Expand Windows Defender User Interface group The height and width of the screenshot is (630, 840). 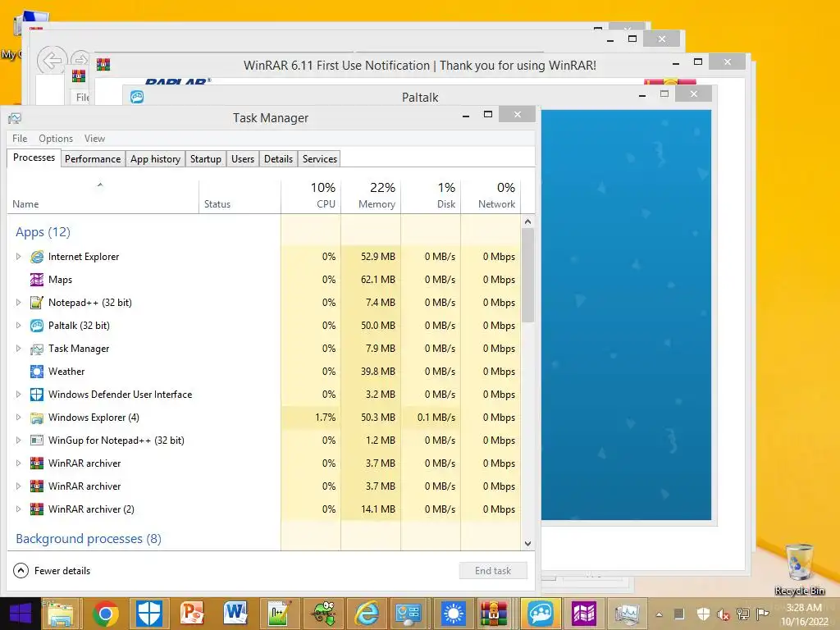click(18, 395)
